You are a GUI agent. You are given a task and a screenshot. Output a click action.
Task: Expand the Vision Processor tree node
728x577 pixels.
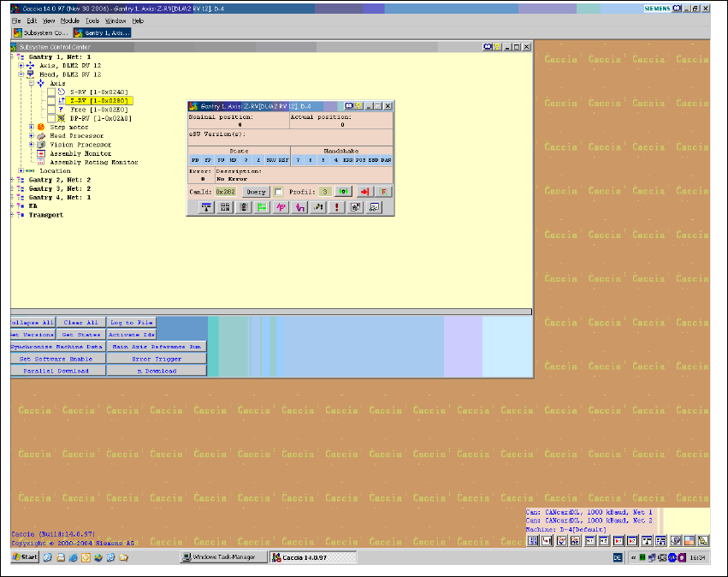coord(31,145)
